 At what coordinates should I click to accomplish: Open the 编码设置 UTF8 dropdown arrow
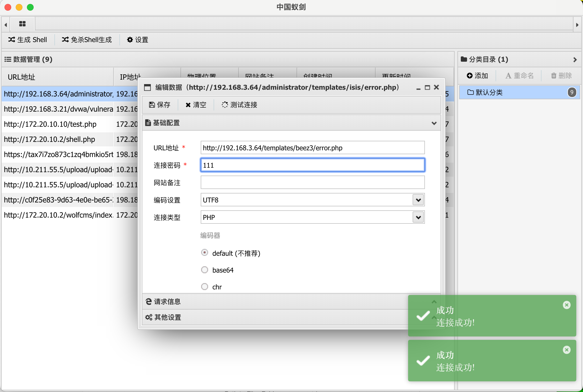418,200
